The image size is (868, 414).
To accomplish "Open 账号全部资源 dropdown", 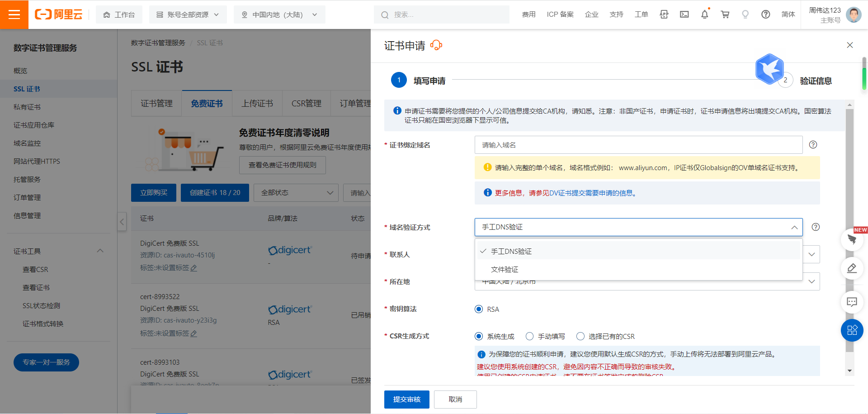I will [188, 14].
